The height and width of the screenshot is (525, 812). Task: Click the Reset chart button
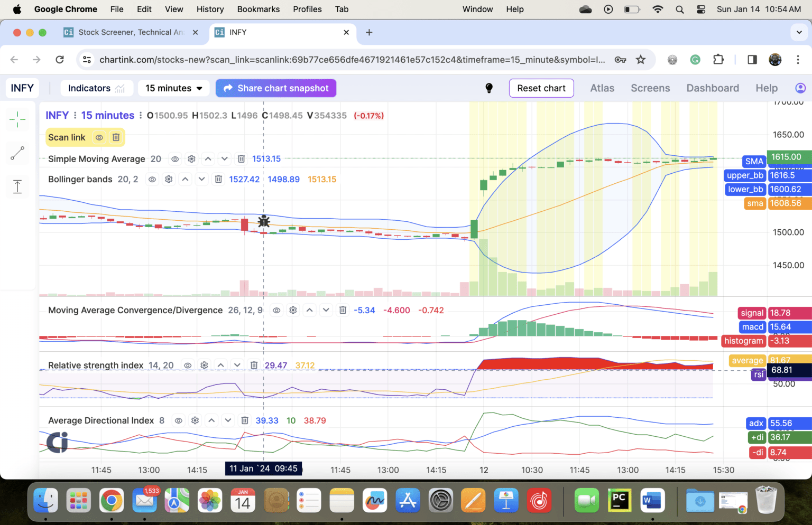[x=541, y=88]
